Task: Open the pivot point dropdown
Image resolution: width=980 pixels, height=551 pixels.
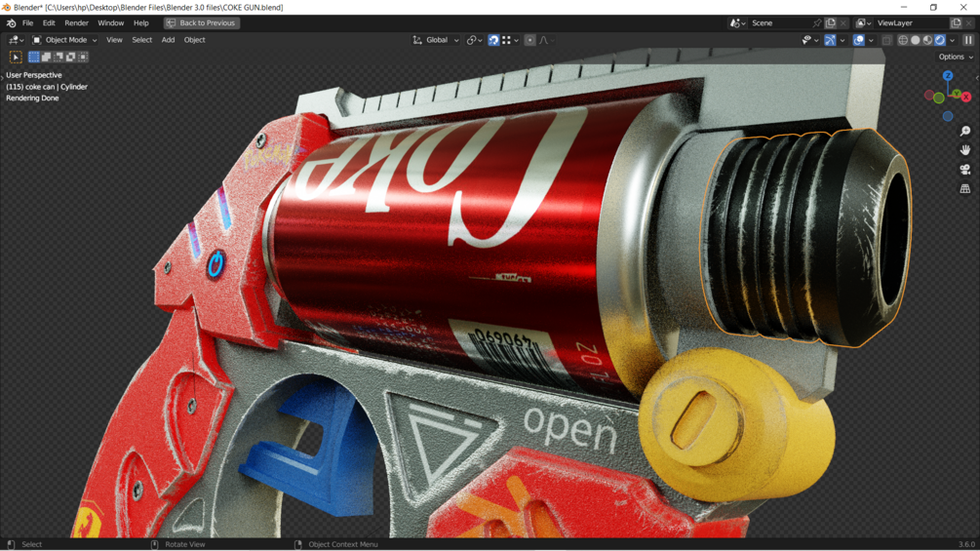Action: coord(474,40)
